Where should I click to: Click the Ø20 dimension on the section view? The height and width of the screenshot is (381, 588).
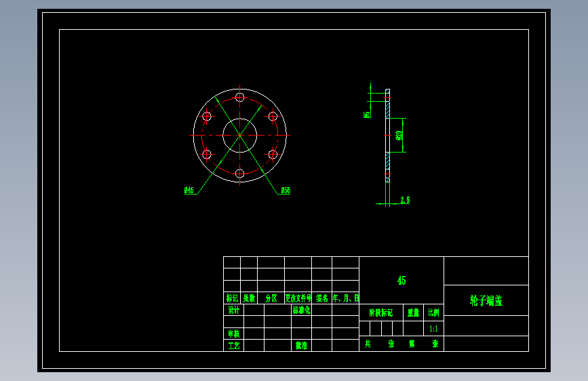pos(399,136)
